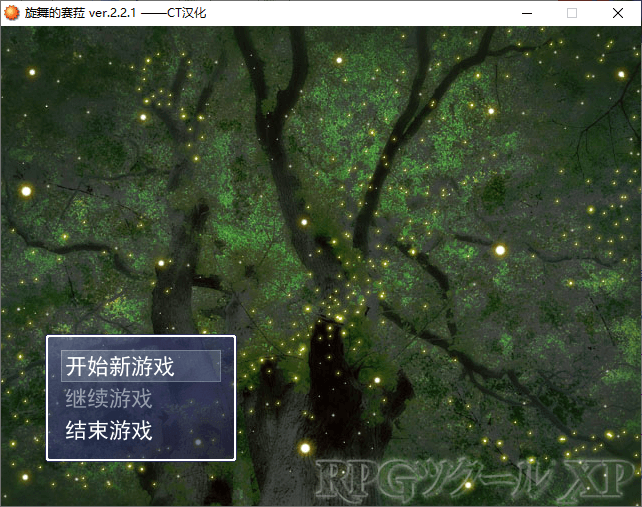The height and width of the screenshot is (507, 642).
Task: Start a new game with 开始新游戏
Action: click(119, 366)
